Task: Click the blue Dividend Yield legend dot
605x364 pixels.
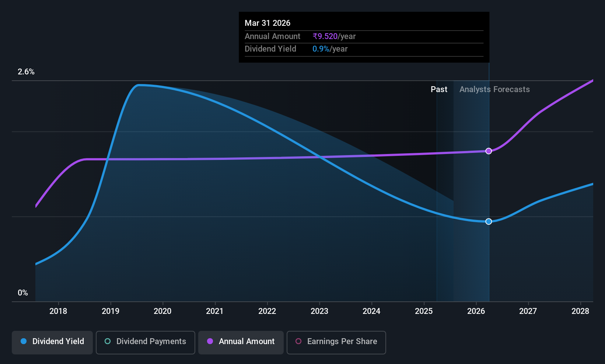Action: (x=24, y=341)
